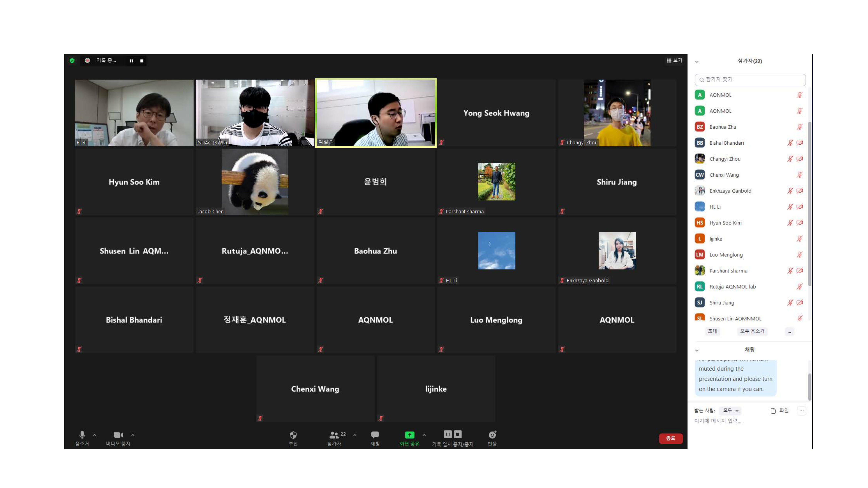The width and height of the screenshot is (868, 488).
Task: Click LM avatar for Luo Menglong
Action: tap(700, 255)
